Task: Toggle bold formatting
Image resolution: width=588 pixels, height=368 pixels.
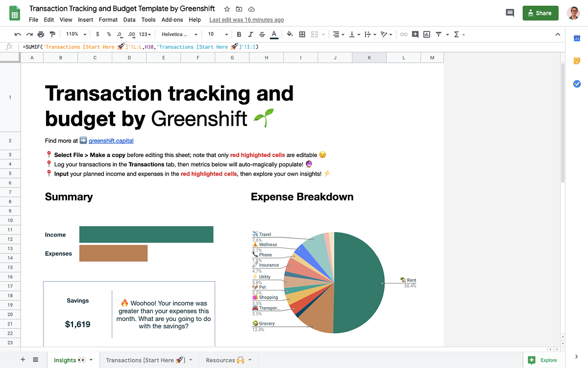Action: (x=239, y=34)
